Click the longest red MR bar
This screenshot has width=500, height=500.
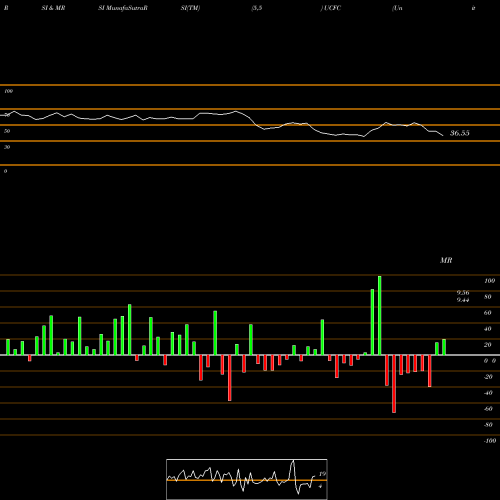click(394, 384)
